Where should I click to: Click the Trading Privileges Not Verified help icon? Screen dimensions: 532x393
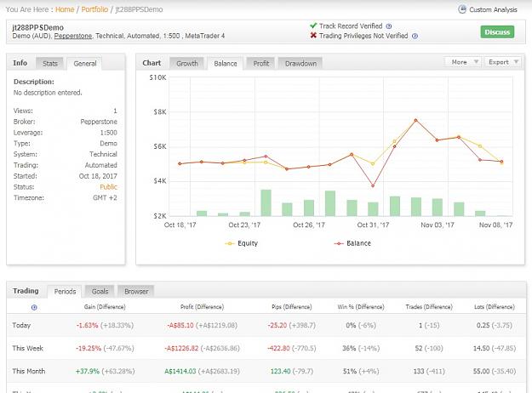coord(415,36)
